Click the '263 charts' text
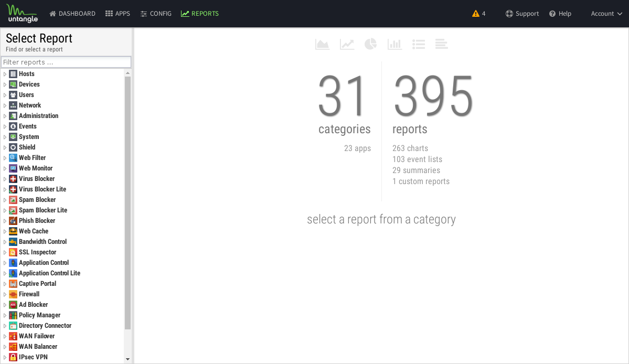The height and width of the screenshot is (364, 629). (x=410, y=148)
